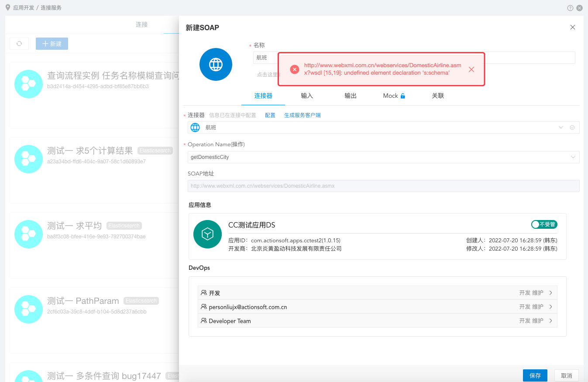Click the location pin icon in the breadcrumb
The height and width of the screenshot is (382, 588).
click(x=8, y=7)
